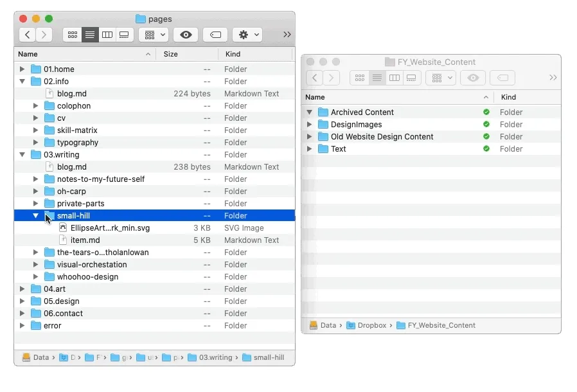Click the green sync badge beside DesignImages
Image resolution: width=577 pixels, height=392 pixels.
[486, 124]
